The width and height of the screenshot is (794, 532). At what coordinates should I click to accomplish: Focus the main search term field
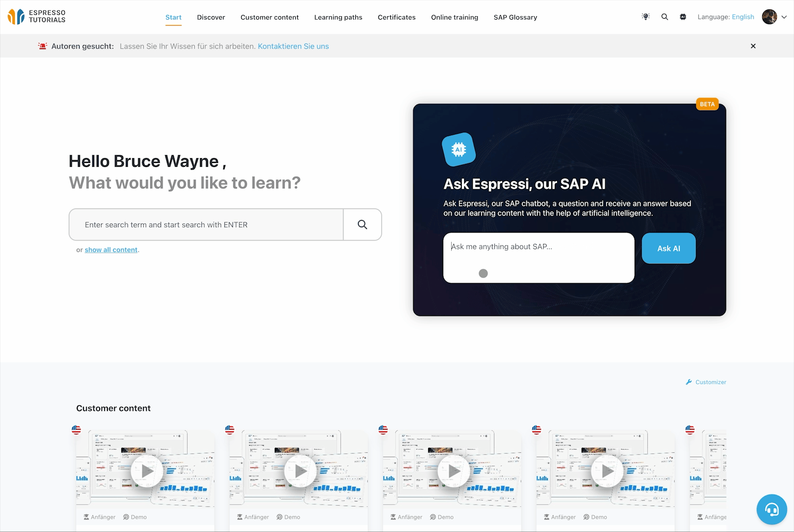(x=206, y=224)
